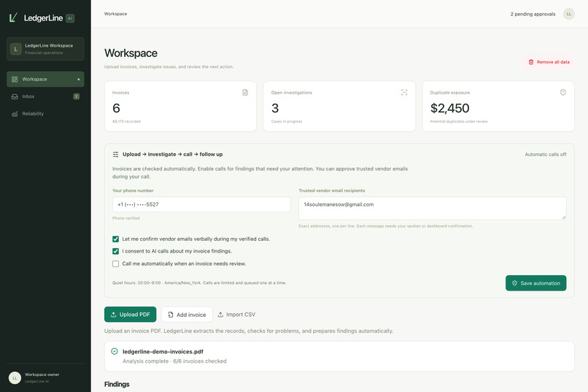Click the upload icon next to Import CSV
This screenshot has width=588, height=392.
pyautogui.click(x=220, y=315)
